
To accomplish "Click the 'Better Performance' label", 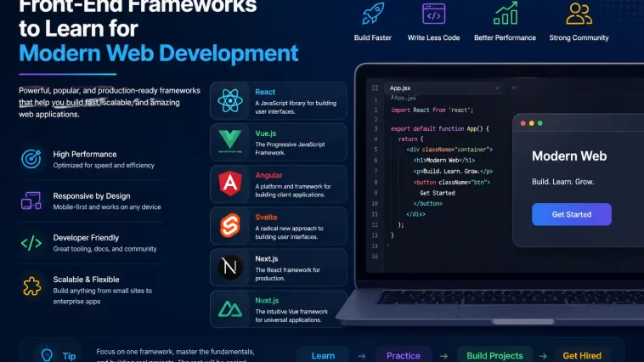I will pyautogui.click(x=505, y=37).
